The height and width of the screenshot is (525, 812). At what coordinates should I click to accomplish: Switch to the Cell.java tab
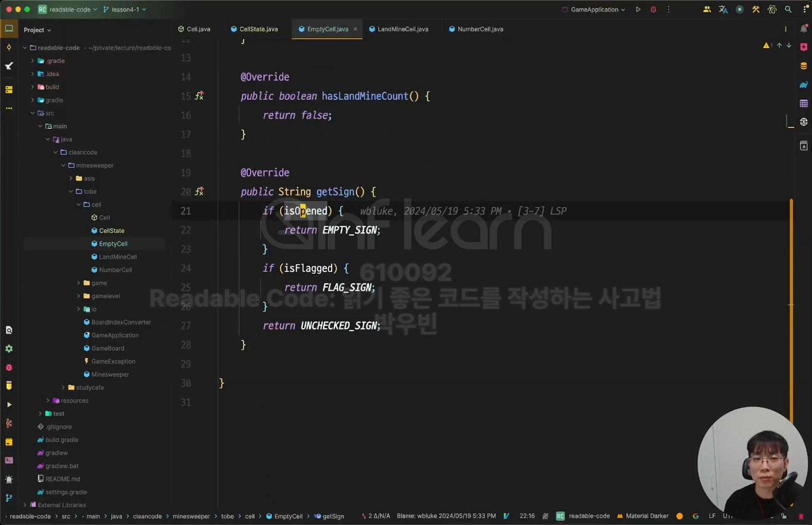point(194,29)
